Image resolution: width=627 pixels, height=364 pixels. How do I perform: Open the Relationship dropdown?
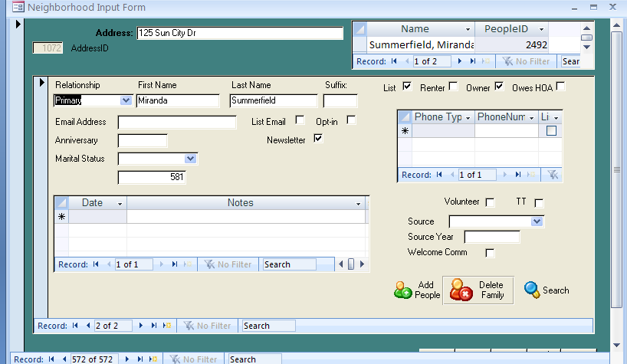(126, 100)
